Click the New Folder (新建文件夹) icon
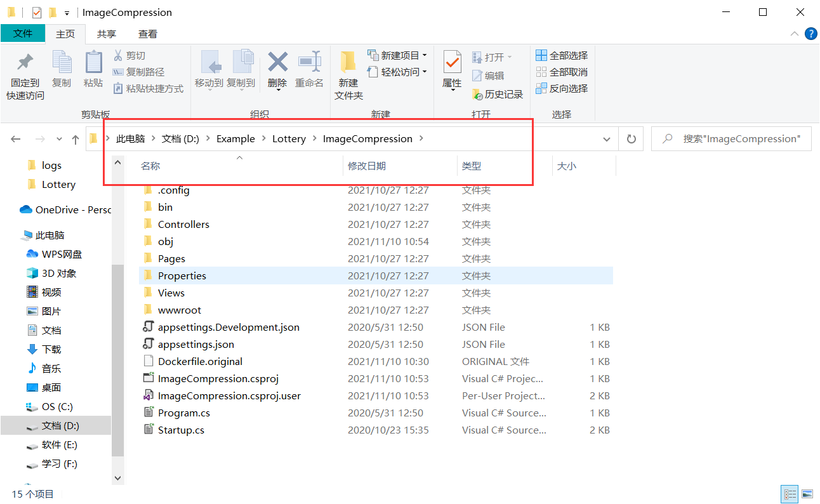The height and width of the screenshot is (504, 820). click(348, 63)
